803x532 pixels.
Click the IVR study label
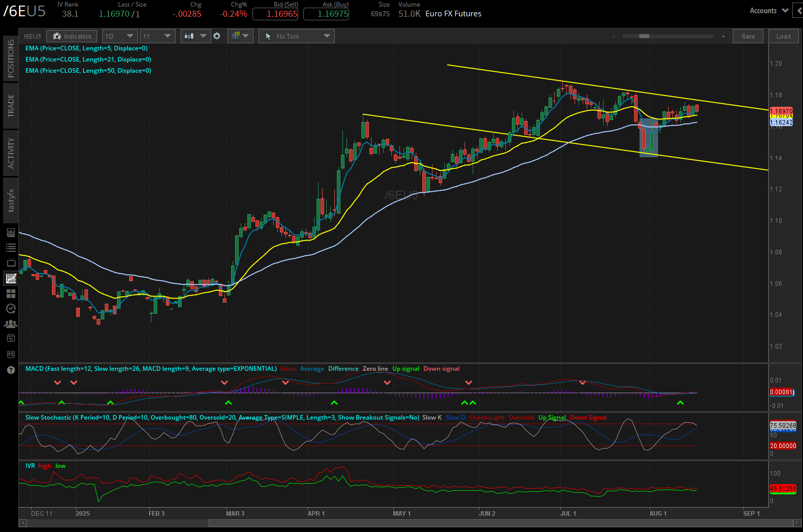(30, 466)
